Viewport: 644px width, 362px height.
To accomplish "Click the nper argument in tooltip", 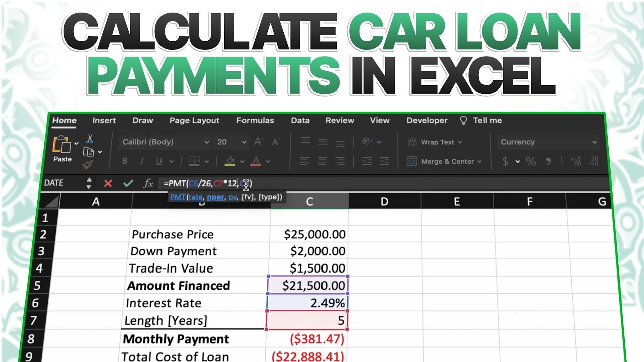I will [215, 197].
